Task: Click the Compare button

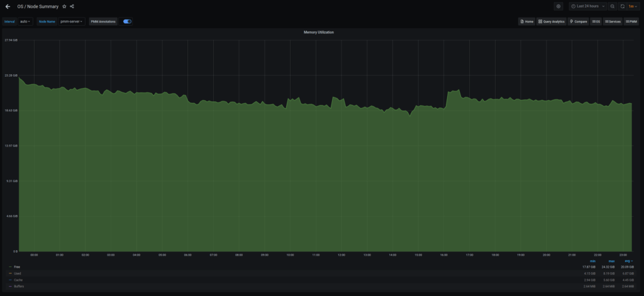Action: pyautogui.click(x=578, y=21)
